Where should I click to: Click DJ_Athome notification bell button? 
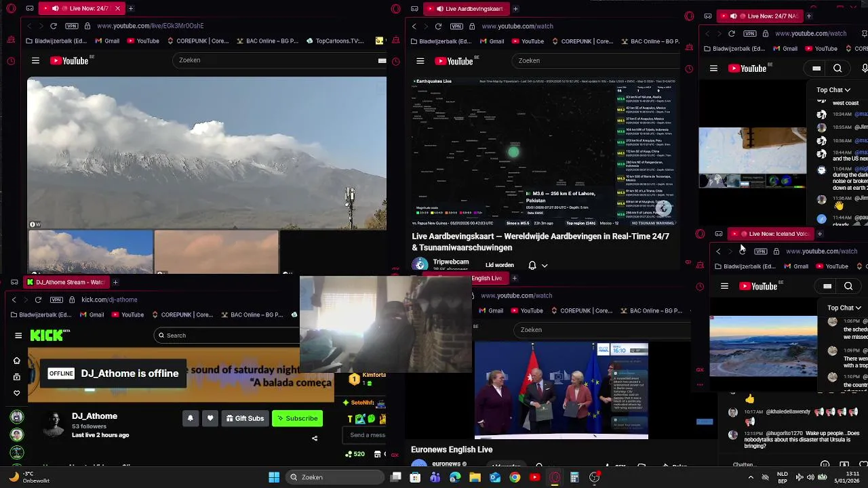190,418
